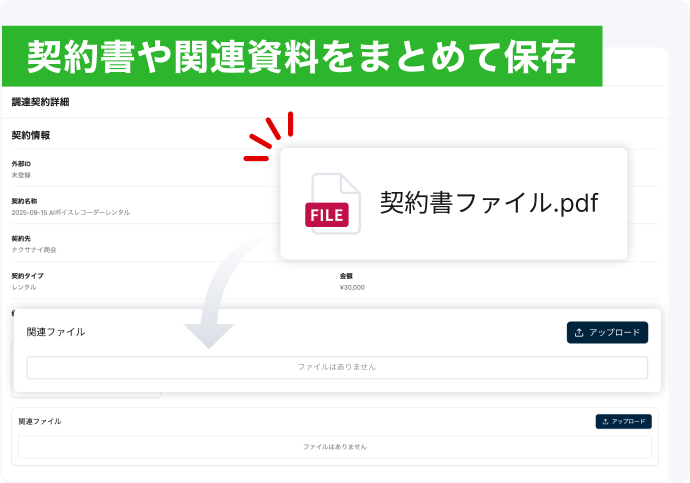This screenshot has height=483, width=690.
Task: Click upload arrow icon in large アップロード button
Action: 579,332
